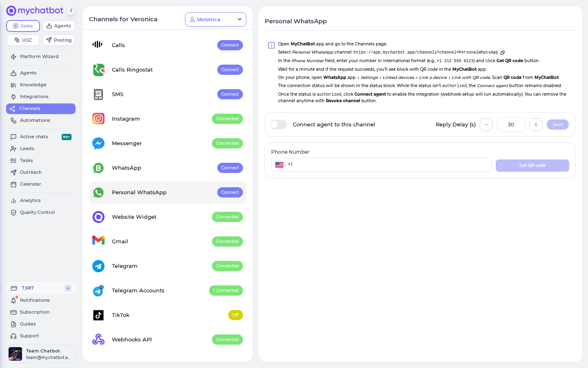This screenshot has height=368, width=588.
Task: Click the Webhooks API icon
Action: (x=98, y=339)
